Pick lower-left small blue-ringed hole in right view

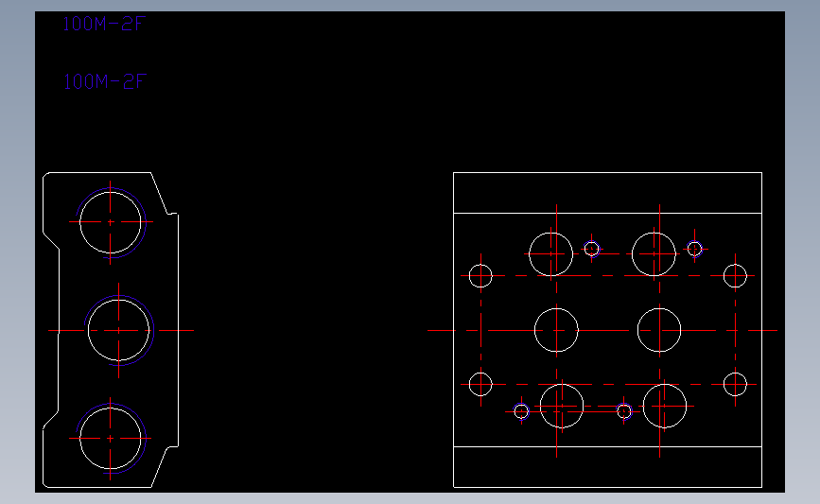pos(521,411)
